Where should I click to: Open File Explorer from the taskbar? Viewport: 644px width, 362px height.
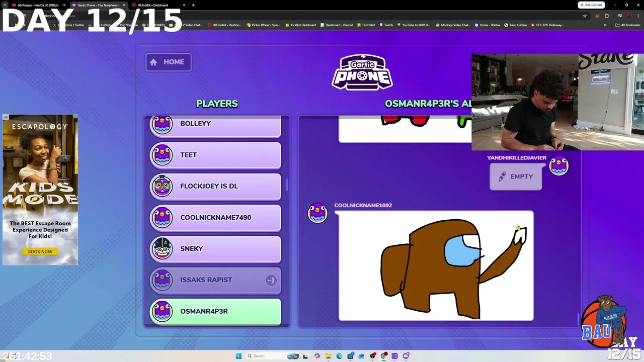click(328, 356)
